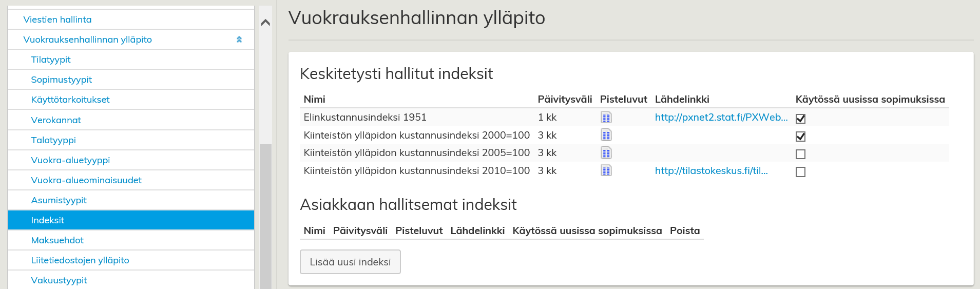Select Verokannat menu entry
This screenshot has height=289, width=980.
56,120
